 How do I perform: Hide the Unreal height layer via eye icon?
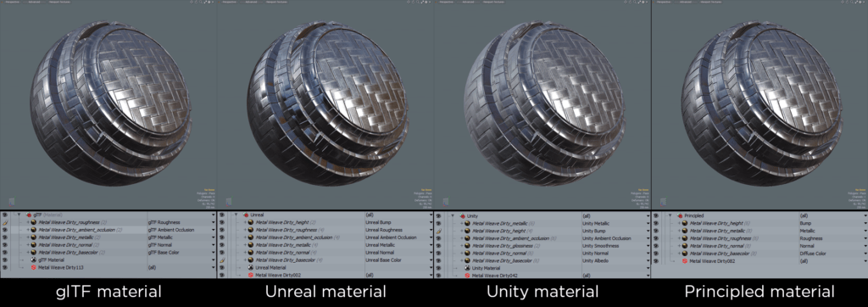point(221,222)
